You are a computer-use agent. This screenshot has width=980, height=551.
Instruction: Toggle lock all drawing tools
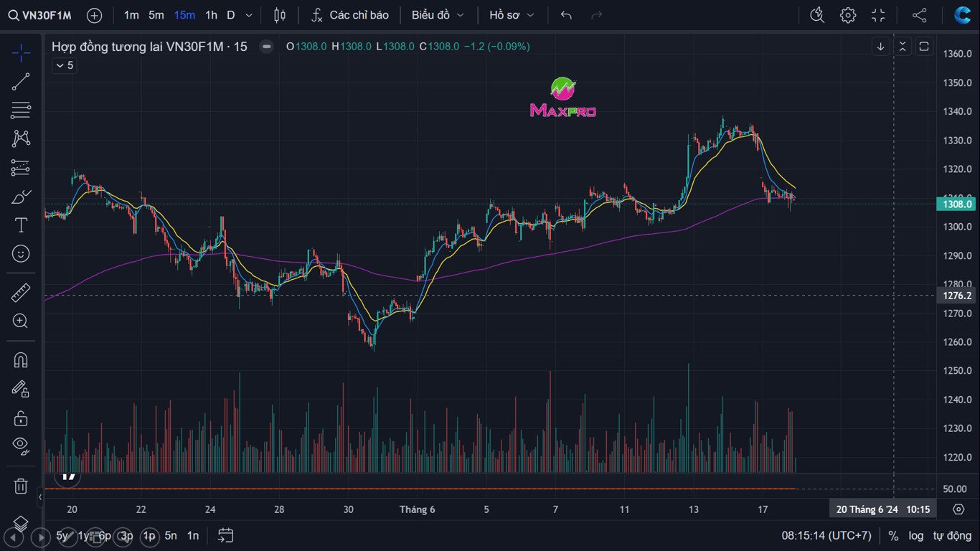point(21,418)
